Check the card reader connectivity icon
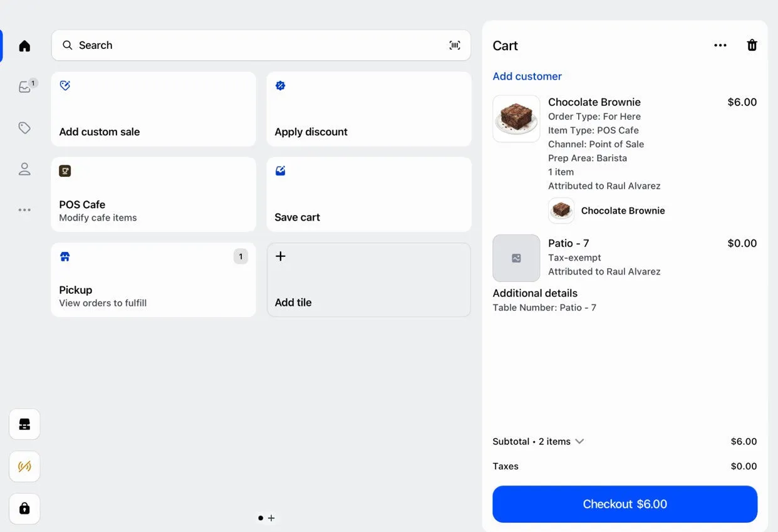Image resolution: width=778 pixels, height=532 pixels. coord(24,467)
